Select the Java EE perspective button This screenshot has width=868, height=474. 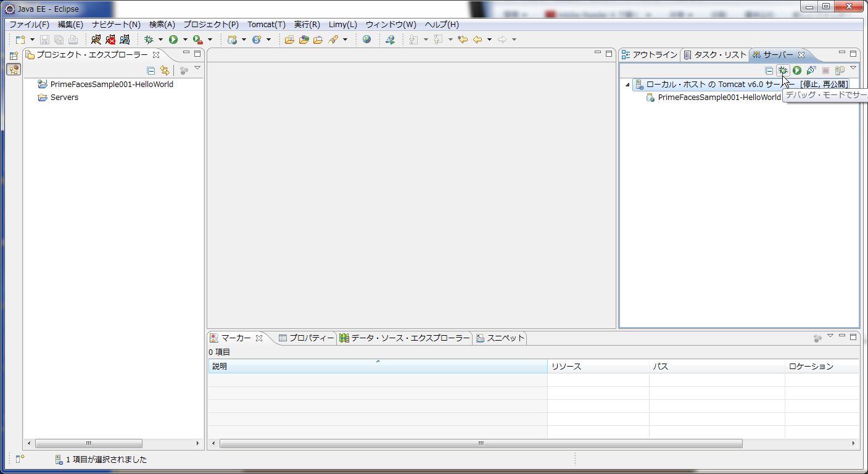tap(13, 69)
